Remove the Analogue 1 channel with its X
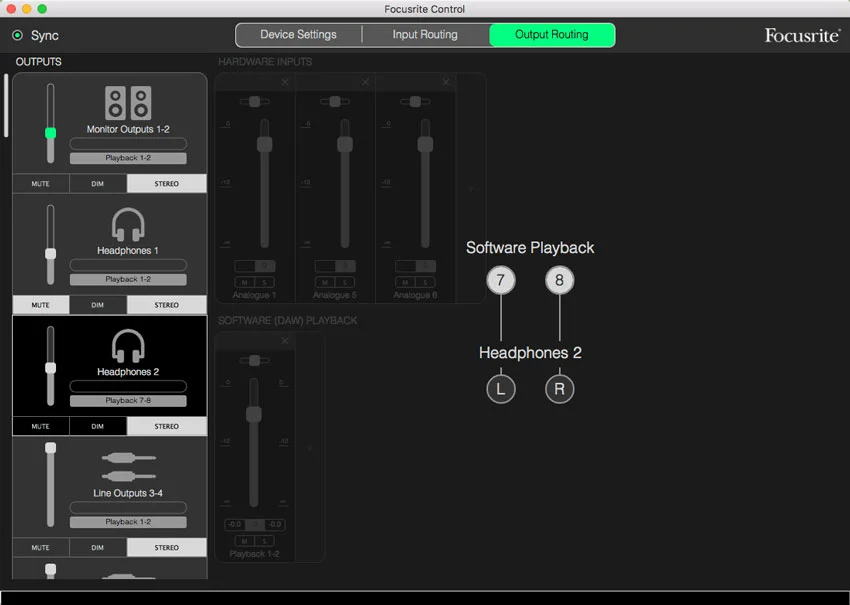 point(285,82)
